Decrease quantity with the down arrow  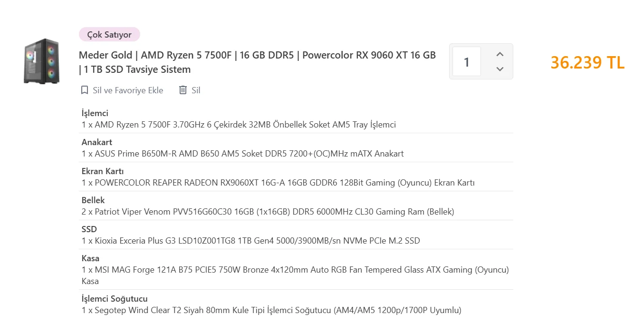coord(500,69)
